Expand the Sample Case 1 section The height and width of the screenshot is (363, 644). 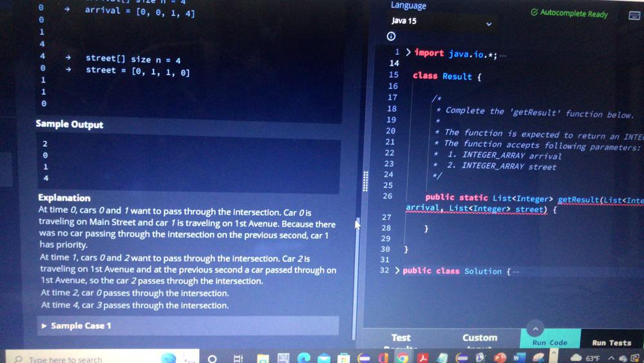(x=187, y=326)
